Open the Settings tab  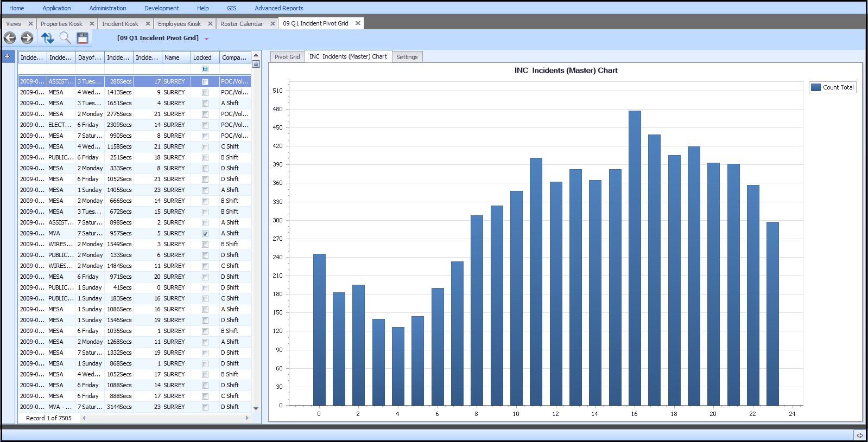(x=407, y=57)
